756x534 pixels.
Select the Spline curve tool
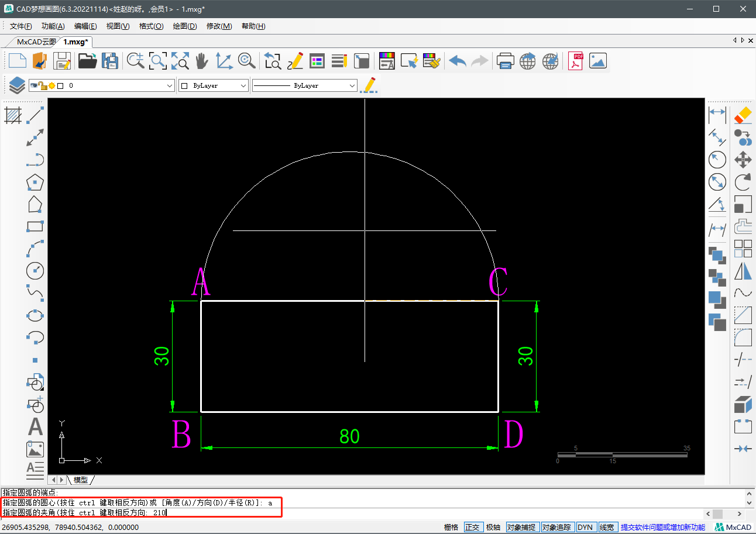(36, 292)
